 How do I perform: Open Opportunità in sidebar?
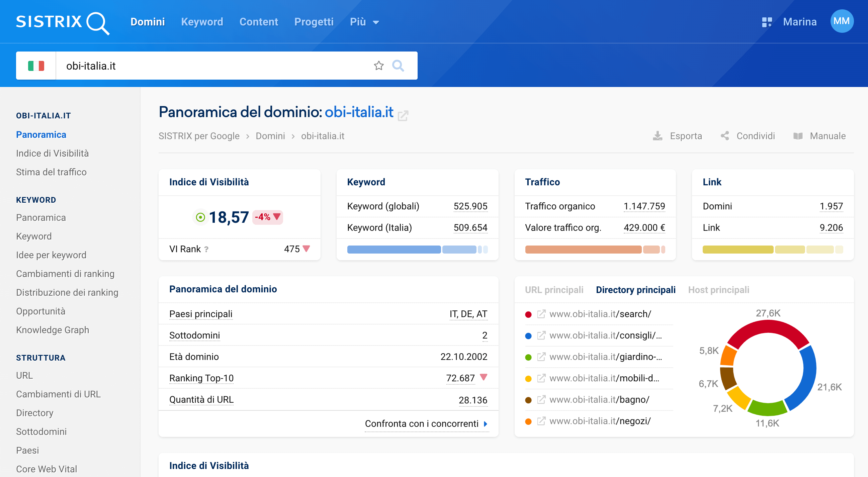pyautogui.click(x=41, y=311)
